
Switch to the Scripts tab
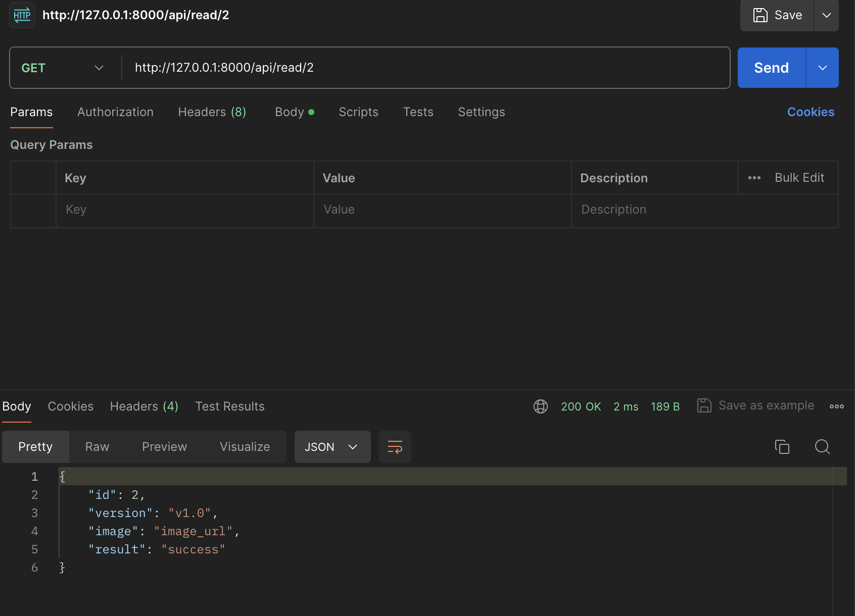[358, 112]
